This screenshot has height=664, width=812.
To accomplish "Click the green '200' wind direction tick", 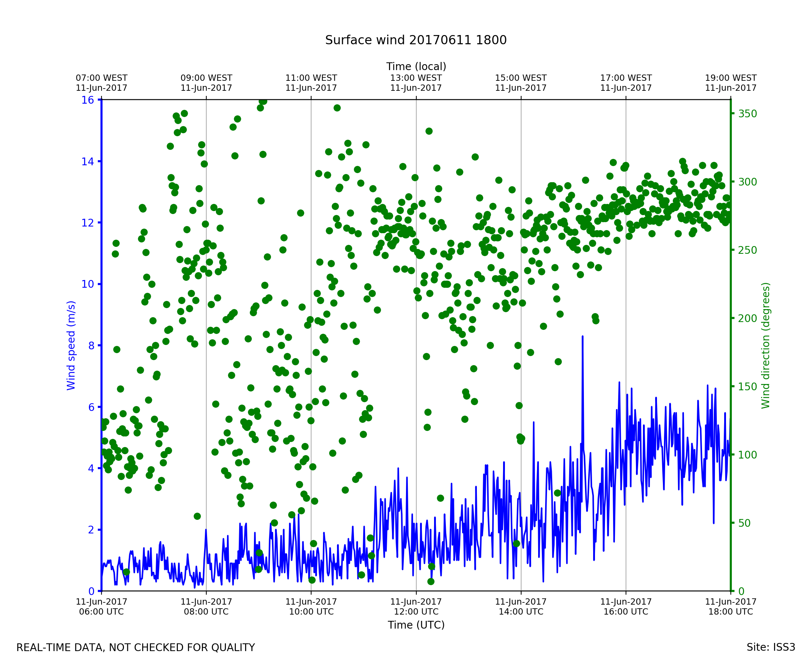I will pyautogui.click(x=747, y=318).
